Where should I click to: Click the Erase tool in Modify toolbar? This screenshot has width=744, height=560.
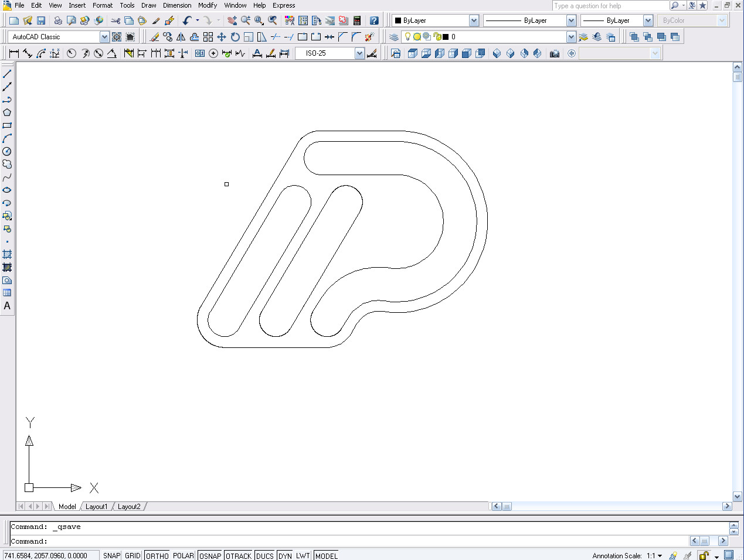(x=154, y=37)
